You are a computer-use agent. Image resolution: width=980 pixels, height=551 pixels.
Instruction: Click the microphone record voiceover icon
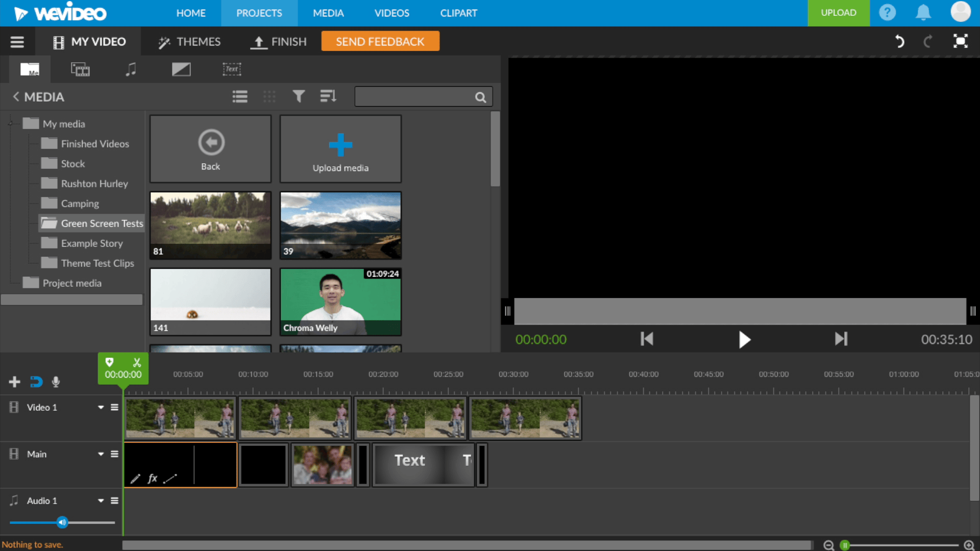56,382
